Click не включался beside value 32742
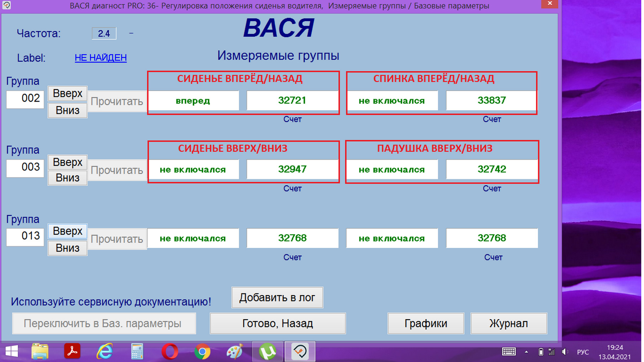This screenshot has width=644, height=362. pos(392,169)
